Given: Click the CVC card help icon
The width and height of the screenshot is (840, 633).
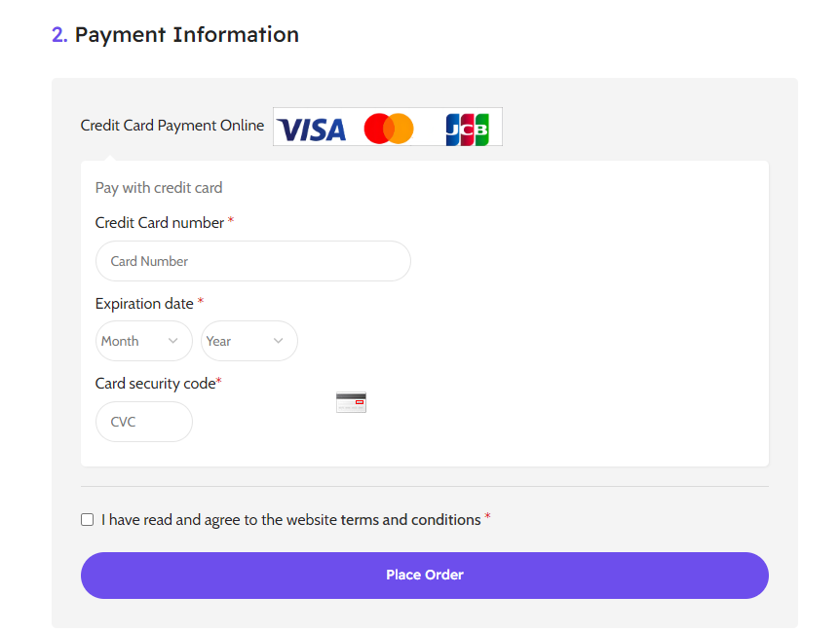Looking at the screenshot, I should click(x=351, y=402).
